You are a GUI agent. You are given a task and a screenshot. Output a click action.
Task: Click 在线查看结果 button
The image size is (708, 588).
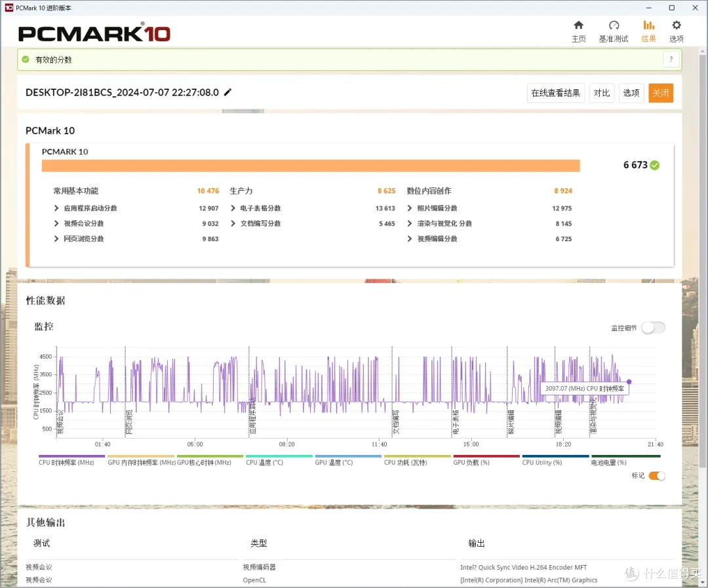[x=556, y=93]
